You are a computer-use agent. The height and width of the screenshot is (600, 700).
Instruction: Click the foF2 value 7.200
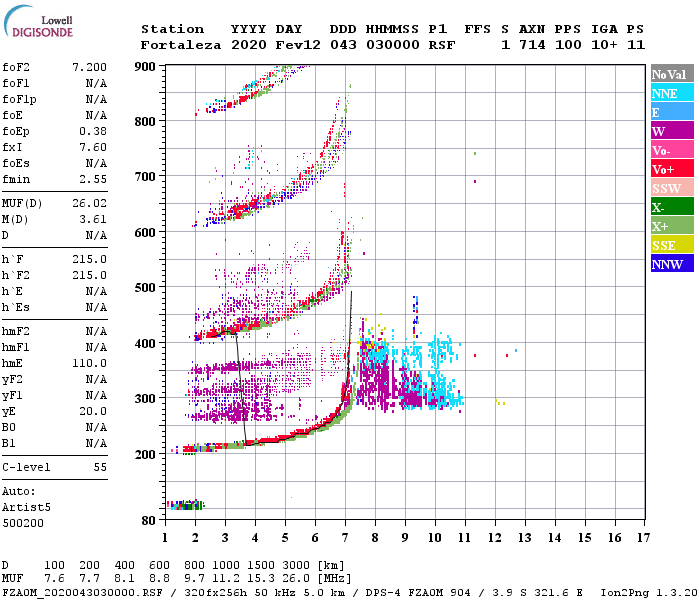89,67
